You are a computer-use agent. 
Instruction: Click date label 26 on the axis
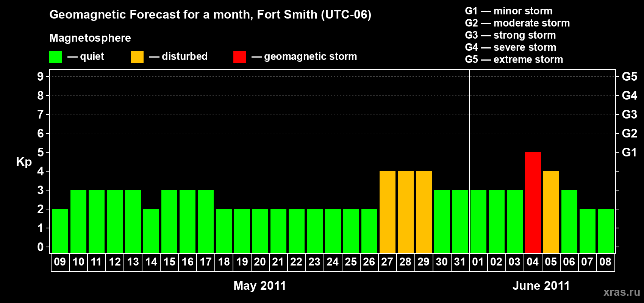(x=369, y=262)
